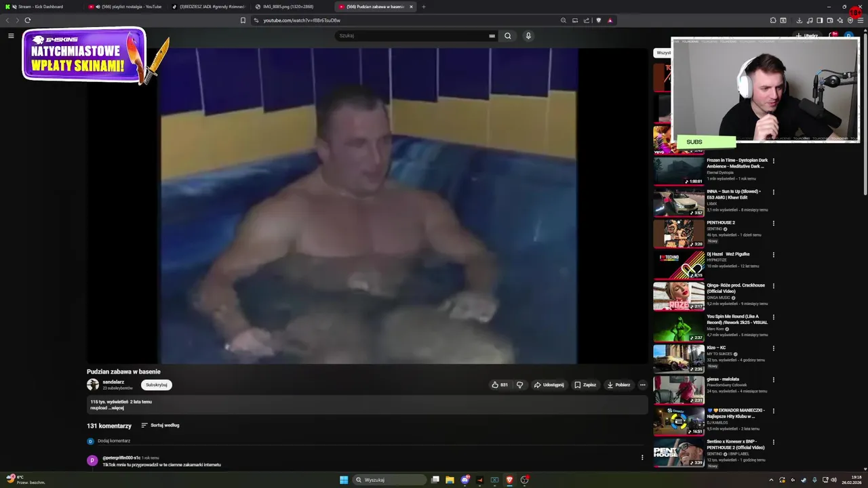This screenshot has height=488, width=868.
Task: Open the YouTube account avatar menu
Action: (x=848, y=36)
